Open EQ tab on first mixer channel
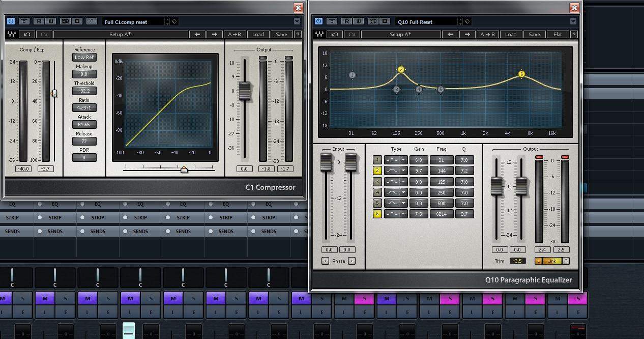644x339 pixels. point(12,204)
